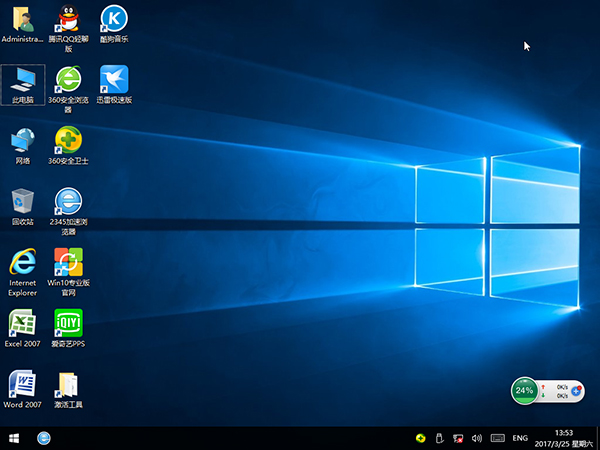The width and height of the screenshot is (600, 450).
Task: Click the Windows Start button
Action: (x=14, y=438)
